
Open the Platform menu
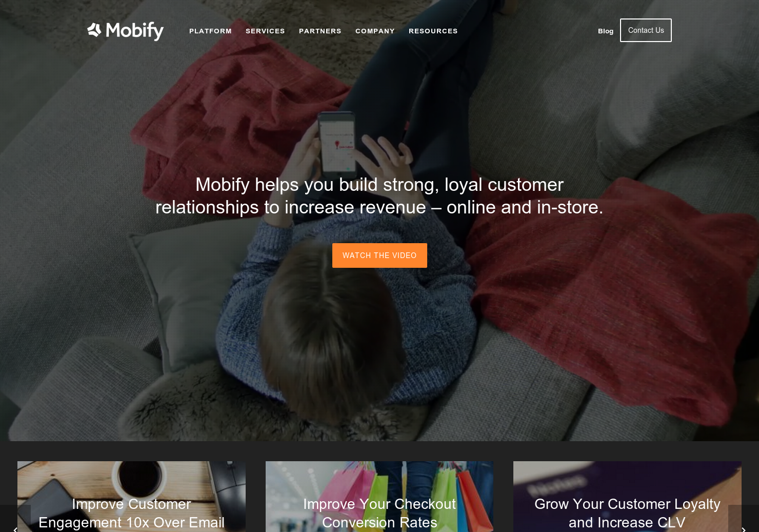(210, 31)
